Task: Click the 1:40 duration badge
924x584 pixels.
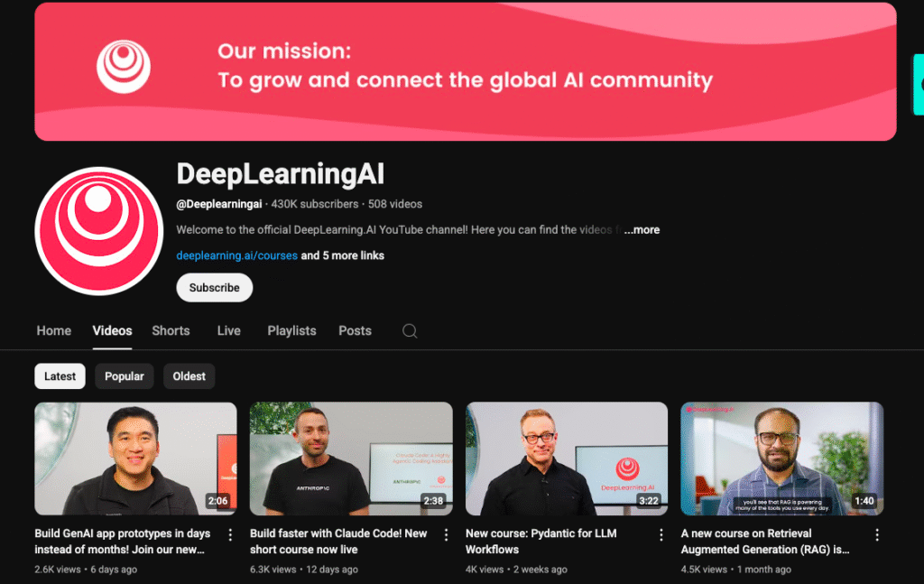Action: [x=864, y=501]
